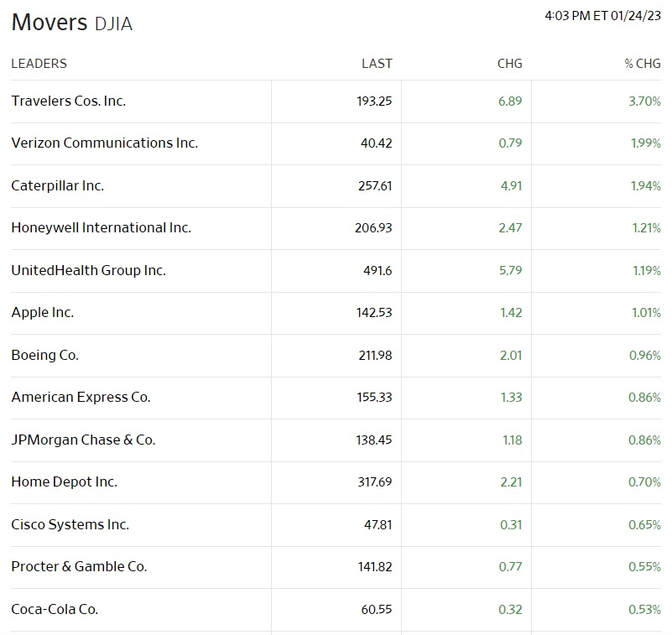Select Caterpillar last price 257.61

point(375,186)
